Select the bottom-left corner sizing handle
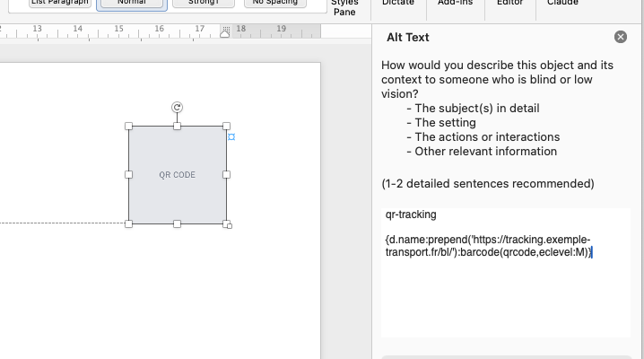This screenshot has height=359, width=644. pos(128,223)
